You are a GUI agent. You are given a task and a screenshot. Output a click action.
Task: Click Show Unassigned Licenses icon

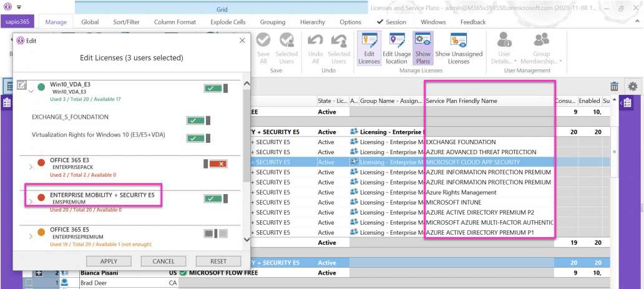pos(459,41)
